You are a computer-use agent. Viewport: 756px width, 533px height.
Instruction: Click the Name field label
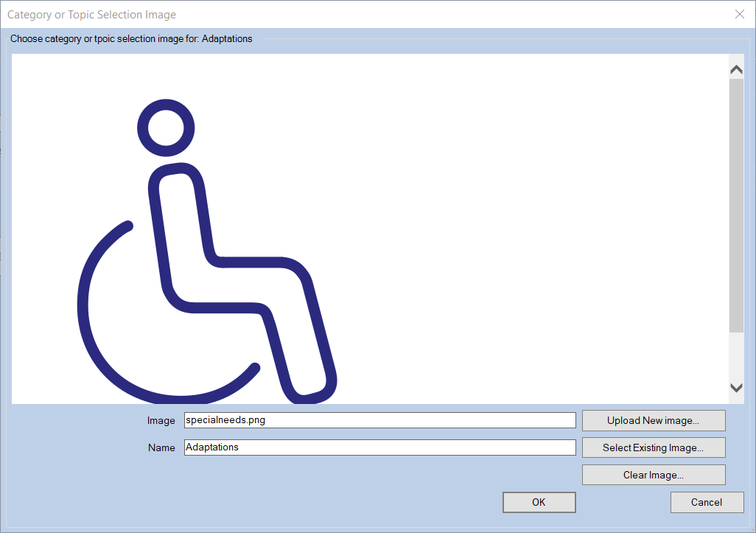point(161,448)
